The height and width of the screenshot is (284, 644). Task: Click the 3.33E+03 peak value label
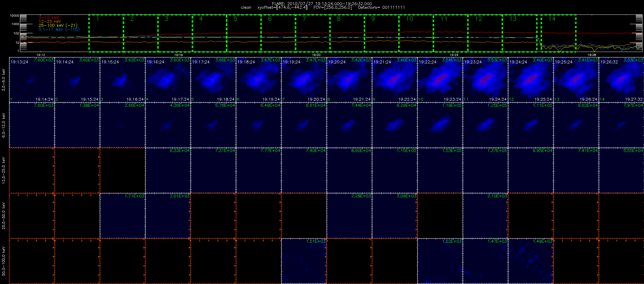point(633,60)
